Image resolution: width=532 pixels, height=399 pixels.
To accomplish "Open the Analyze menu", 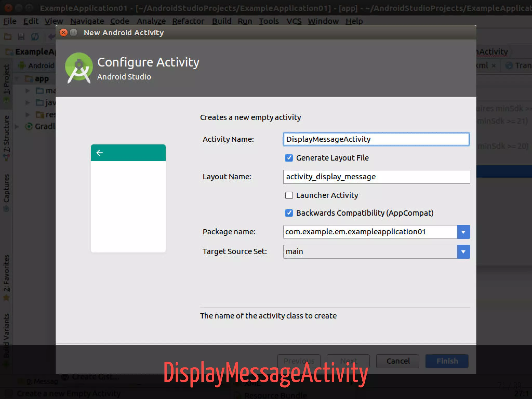I will click(x=151, y=21).
